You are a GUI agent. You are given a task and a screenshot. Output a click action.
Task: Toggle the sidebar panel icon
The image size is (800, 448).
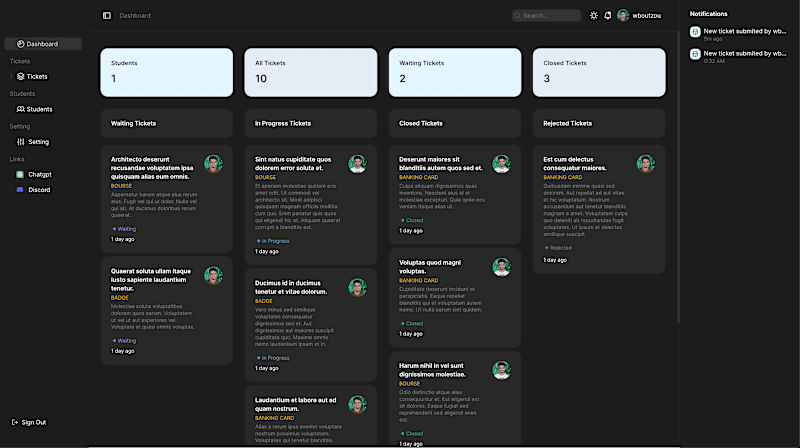tap(107, 16)
